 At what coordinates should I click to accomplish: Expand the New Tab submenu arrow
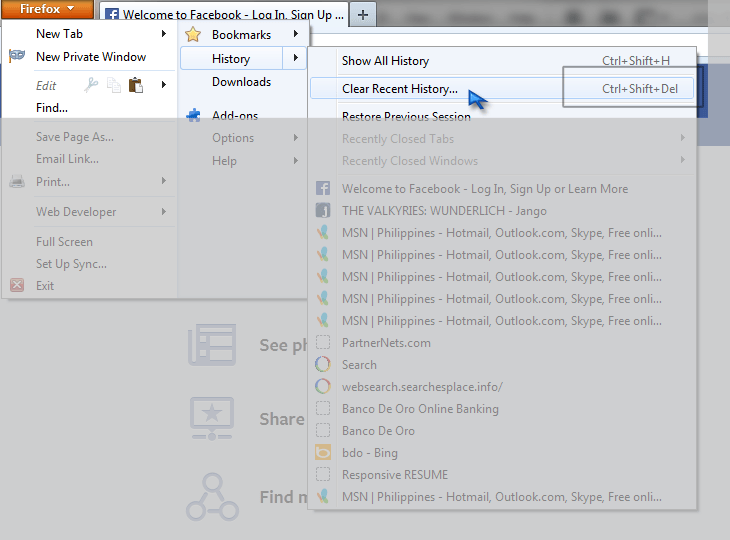pyautogui.click(x=164, y=34)
